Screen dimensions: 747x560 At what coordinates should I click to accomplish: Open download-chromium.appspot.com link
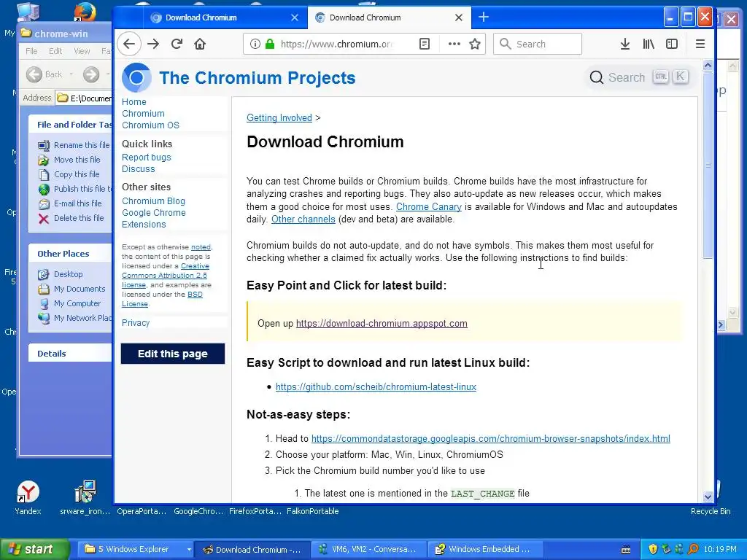click(x=382, y=323)
